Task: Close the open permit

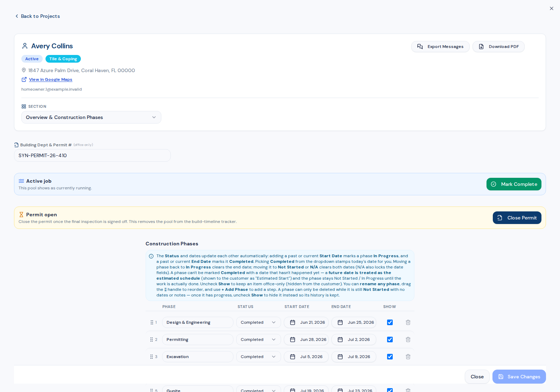Action: 517,218
